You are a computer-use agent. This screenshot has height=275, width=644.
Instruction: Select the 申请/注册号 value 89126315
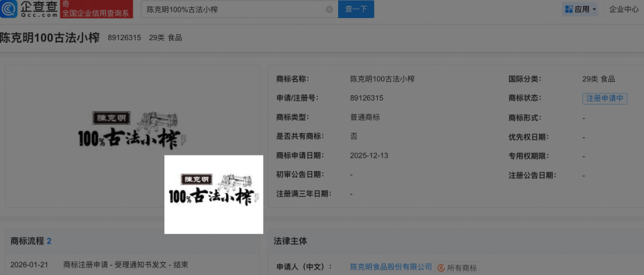coord(367,98)
